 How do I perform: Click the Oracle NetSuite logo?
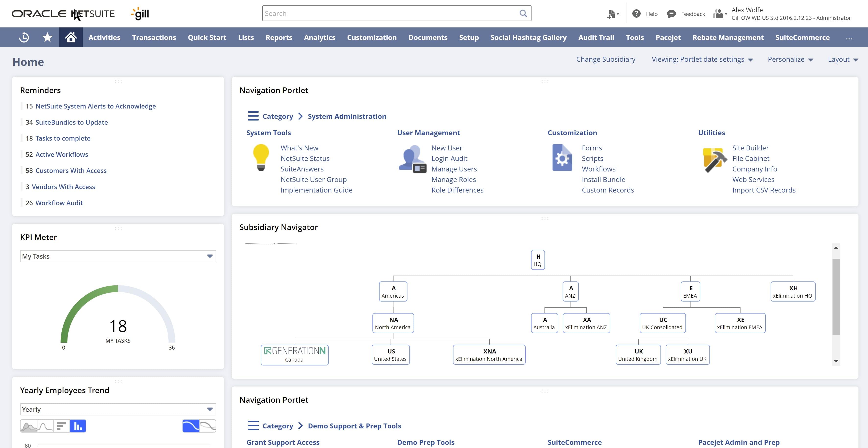[x=63, y=14]
